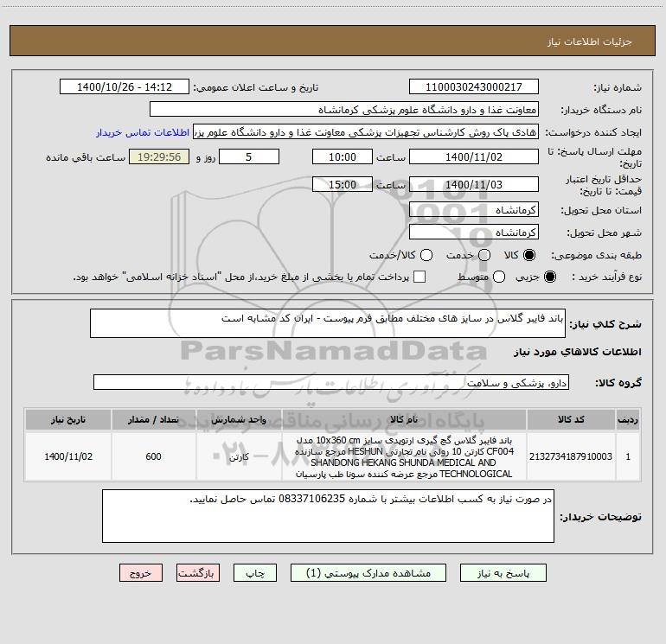
Task: Click the جزئیات اطلاعات نیاز header title
Action: [x=589, y=41]
